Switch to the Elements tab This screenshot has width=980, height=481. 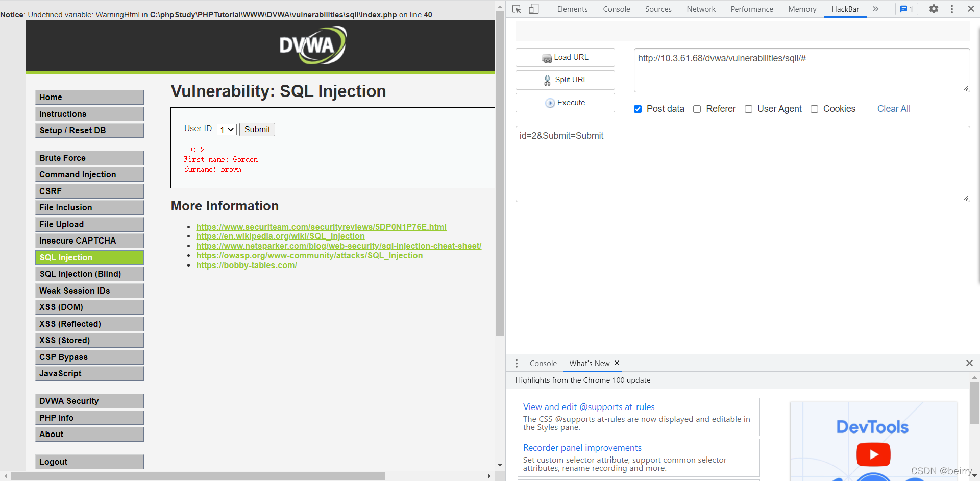click(572, 9)
